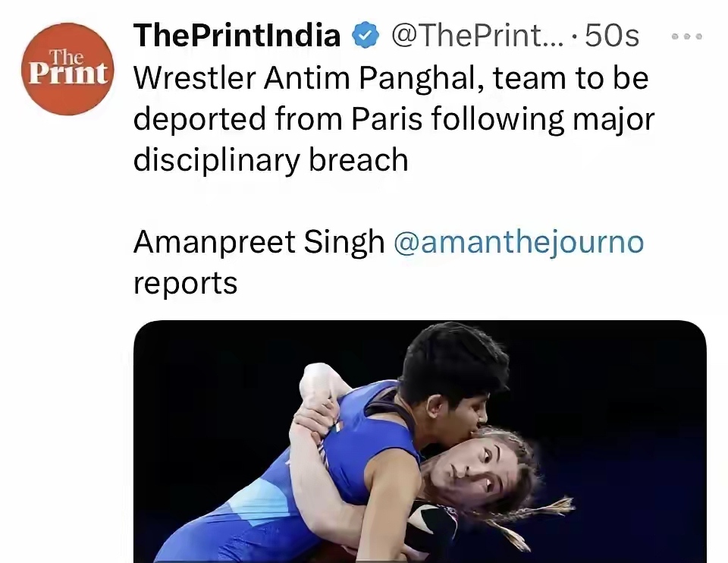Click the word 'reports' in the tweet
The height and width of the screenshot is (563, 728).
(185, 283)
